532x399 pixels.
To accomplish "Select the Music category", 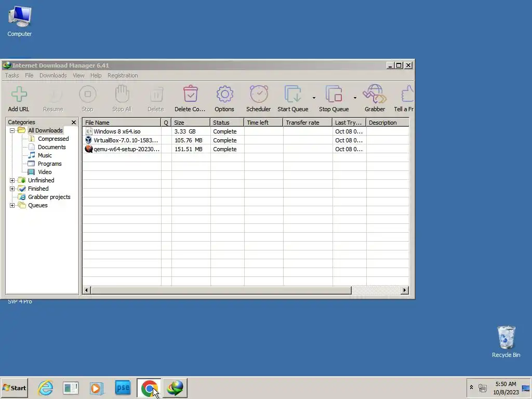I will tap(45, 155).
